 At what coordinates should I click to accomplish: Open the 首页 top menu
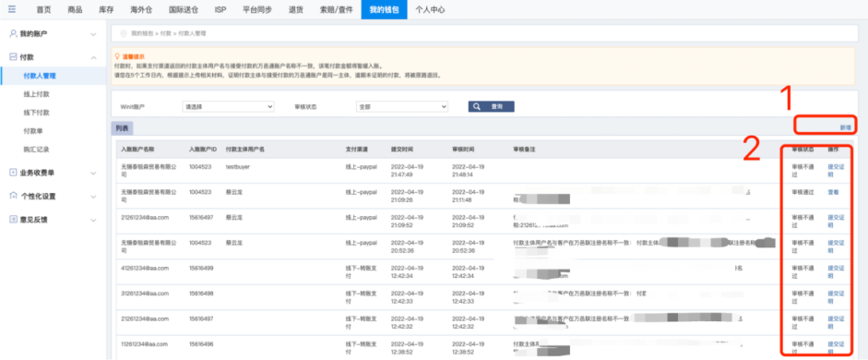tap(43, 10)
